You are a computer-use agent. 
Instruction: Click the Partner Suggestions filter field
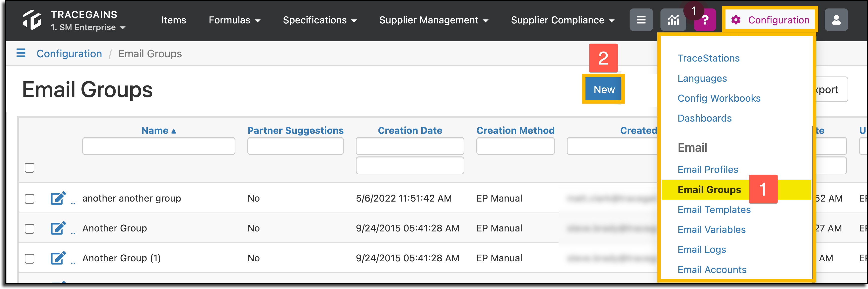coord(295,146)
